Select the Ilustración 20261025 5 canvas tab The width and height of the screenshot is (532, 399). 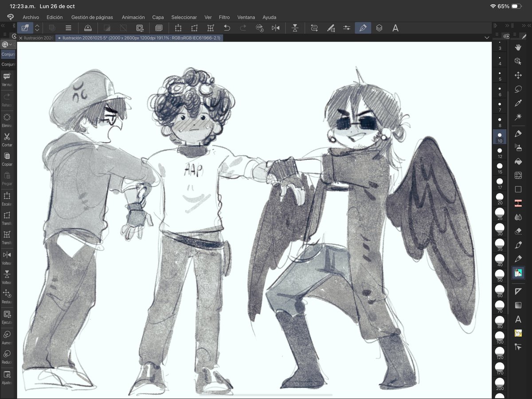point(139,38)
